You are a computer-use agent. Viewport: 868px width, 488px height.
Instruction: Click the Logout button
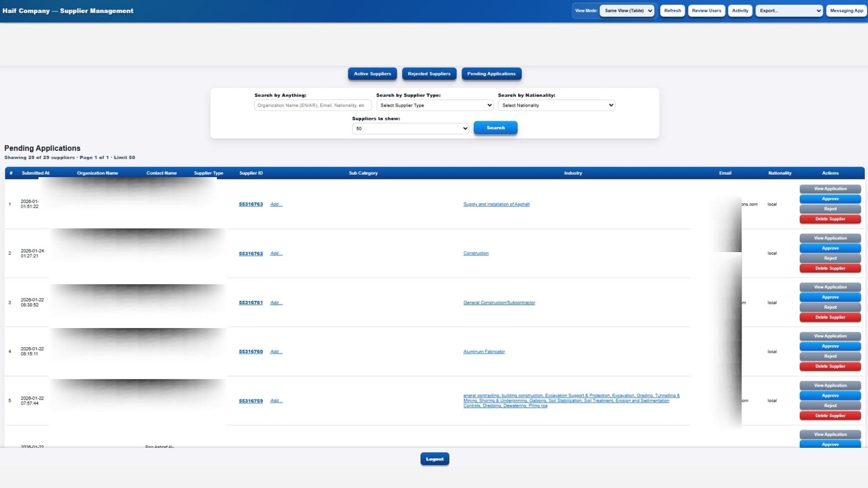click(435, 459)
